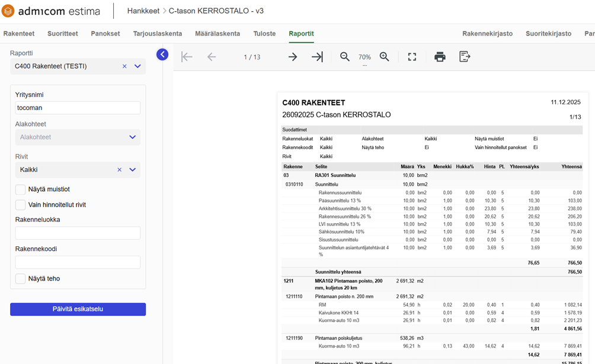Go to next report page arrow
595x364 pixels.
pos(293,57)
